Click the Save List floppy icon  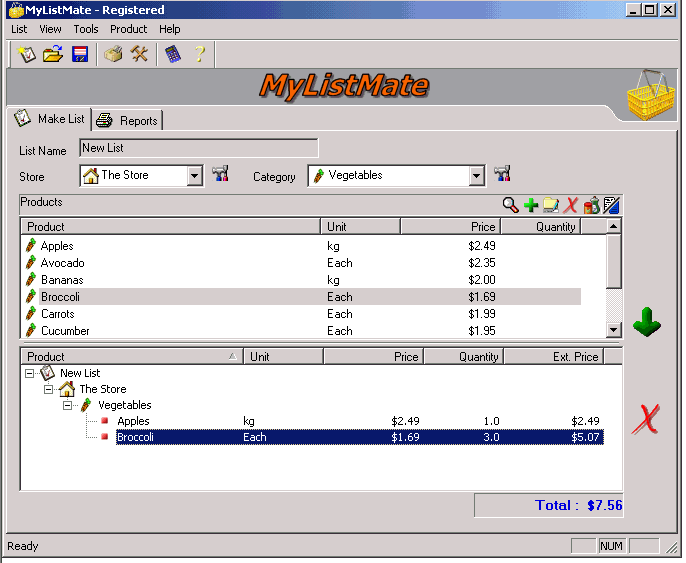80,54
